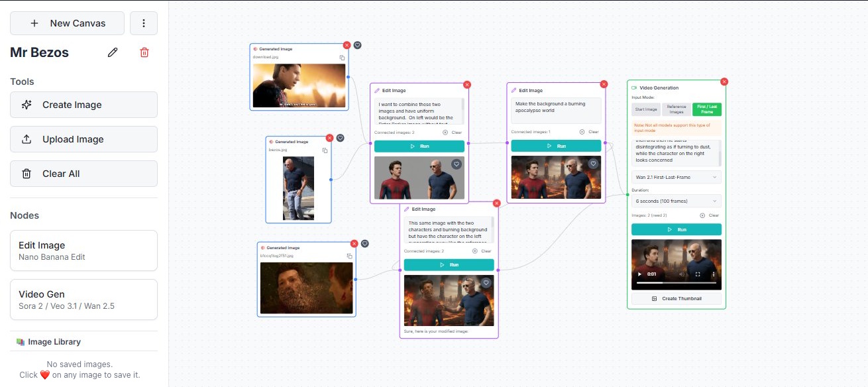This screenshot has width=868, height=387.
Task: Click the Clear All trash icon
Action: point(27,174)
